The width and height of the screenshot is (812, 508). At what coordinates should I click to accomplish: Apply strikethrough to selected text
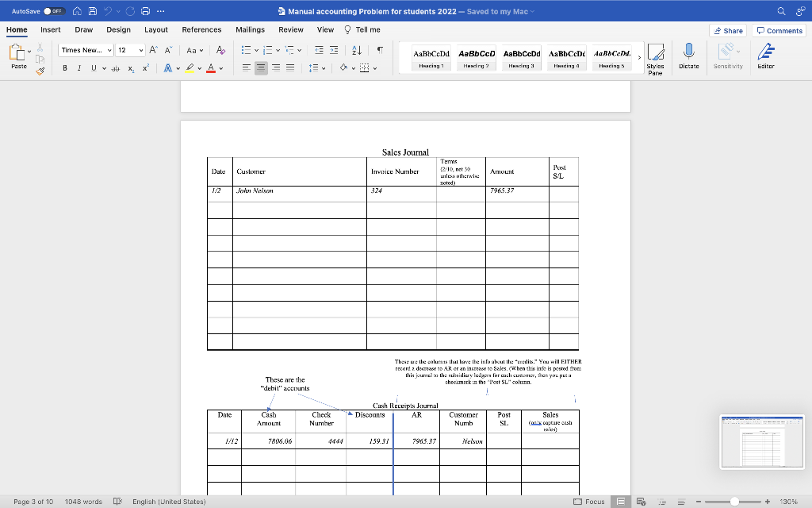(x=115, y=67)
